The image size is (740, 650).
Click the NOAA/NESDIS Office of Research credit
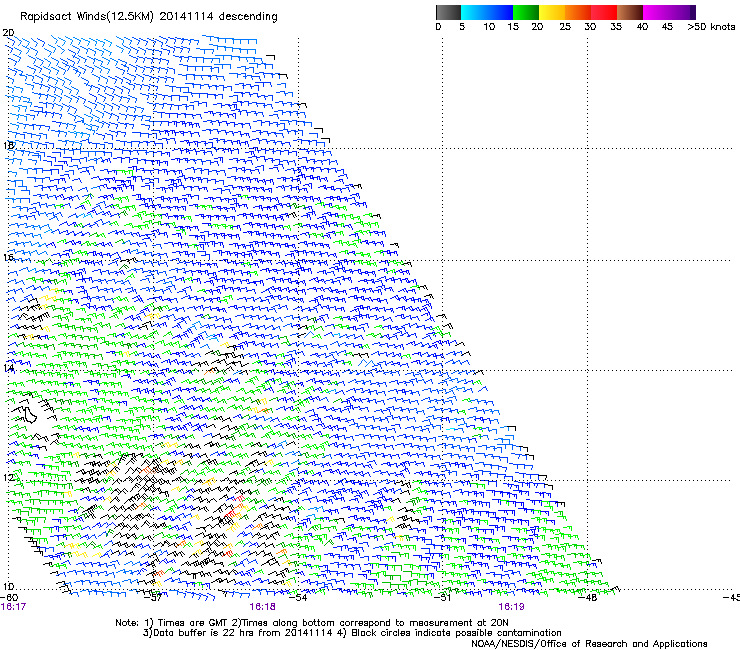click(589, 643)
